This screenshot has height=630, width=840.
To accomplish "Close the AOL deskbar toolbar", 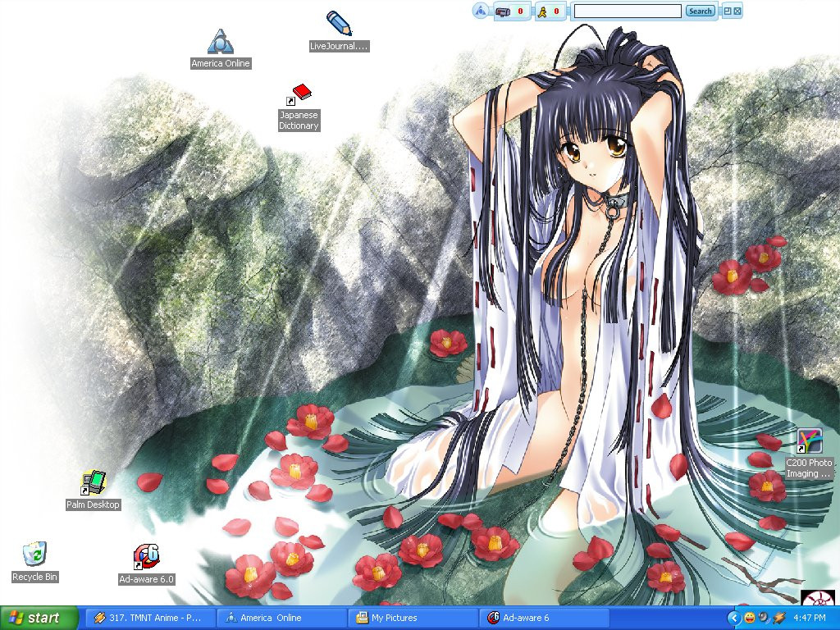I will (737, 11).
